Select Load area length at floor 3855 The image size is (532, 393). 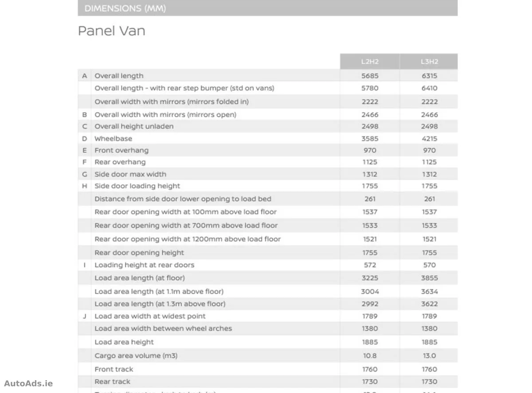coord(429,278)
